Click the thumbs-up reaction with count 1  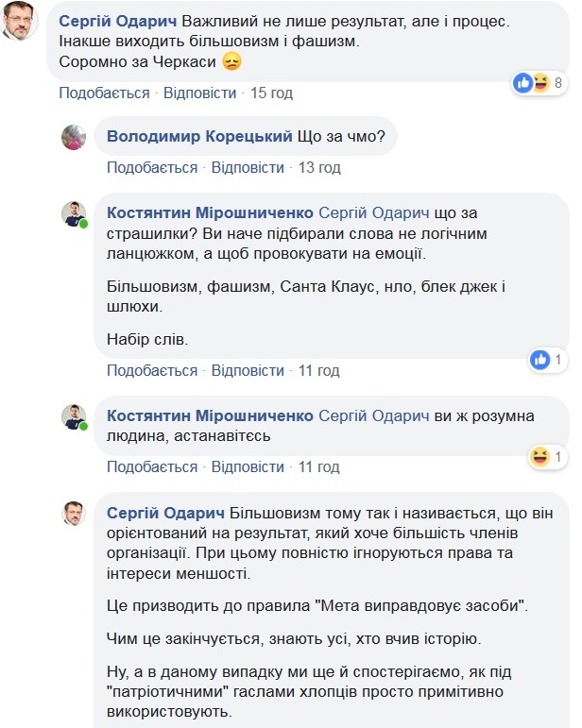pyautogui.click(x=540, y=360)
